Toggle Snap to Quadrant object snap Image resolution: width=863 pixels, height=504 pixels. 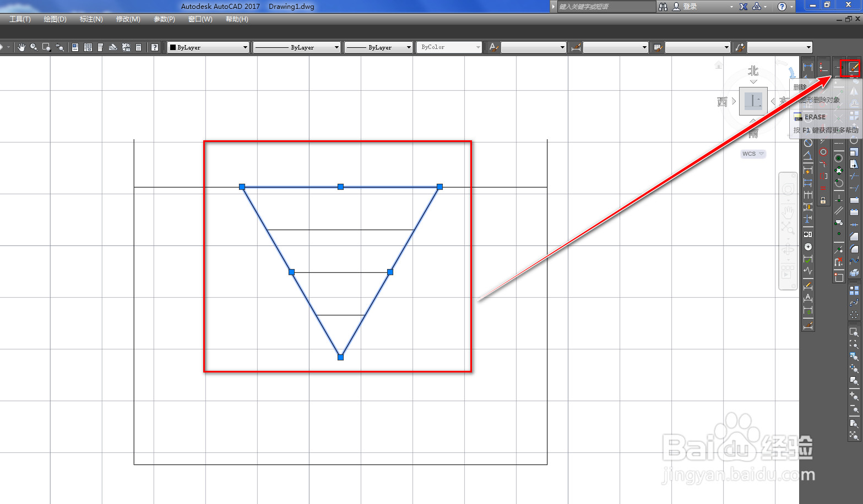(x=839, y=171)
